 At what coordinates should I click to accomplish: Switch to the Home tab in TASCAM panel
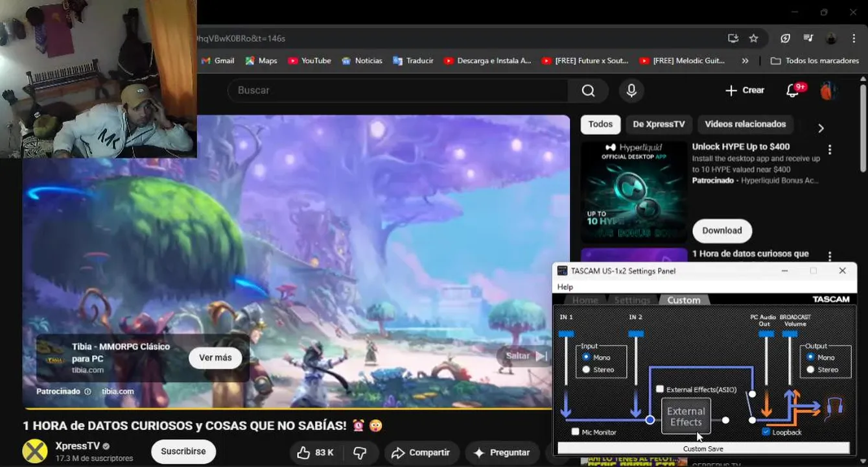pos(584,300)
